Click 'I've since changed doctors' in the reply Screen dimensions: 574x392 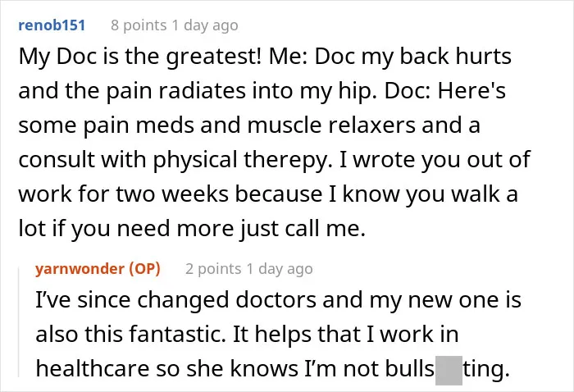pos(176,300)
